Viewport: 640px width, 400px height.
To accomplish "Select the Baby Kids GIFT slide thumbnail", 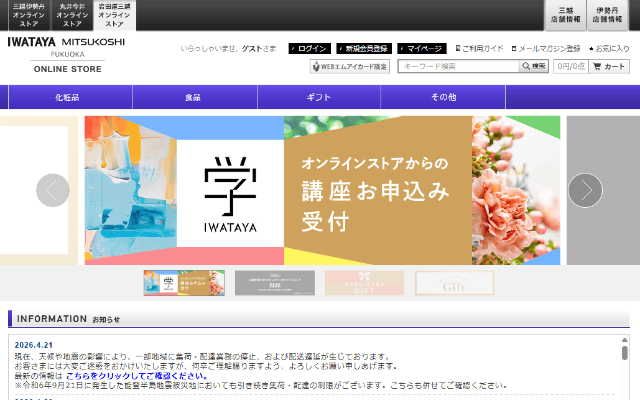I will [x=364, y=283].
